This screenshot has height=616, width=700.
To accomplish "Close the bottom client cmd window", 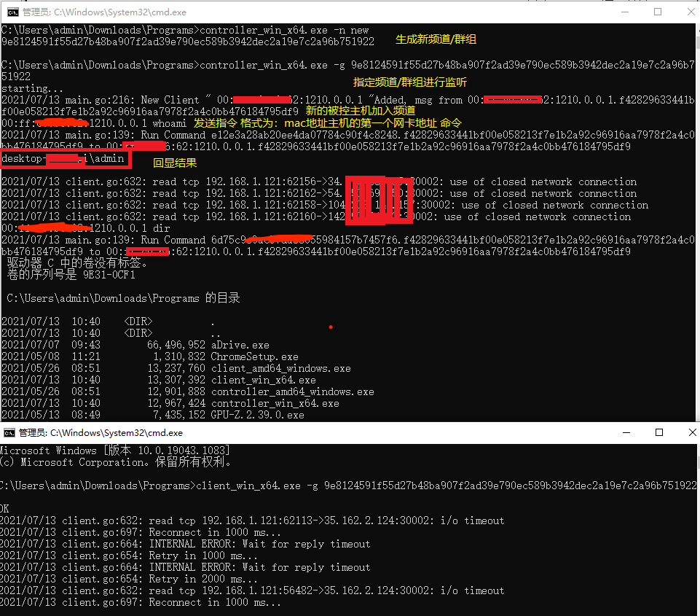I will pos(692,432).
